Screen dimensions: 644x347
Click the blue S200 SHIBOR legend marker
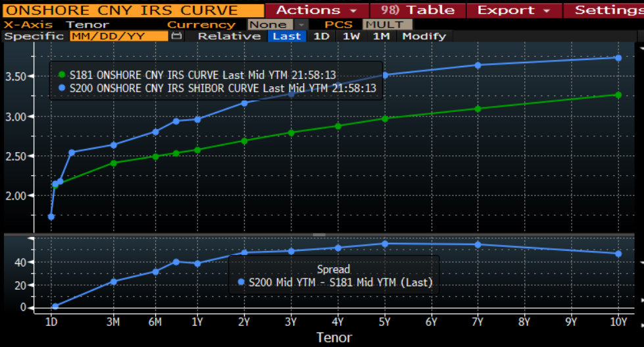(62, 88)
